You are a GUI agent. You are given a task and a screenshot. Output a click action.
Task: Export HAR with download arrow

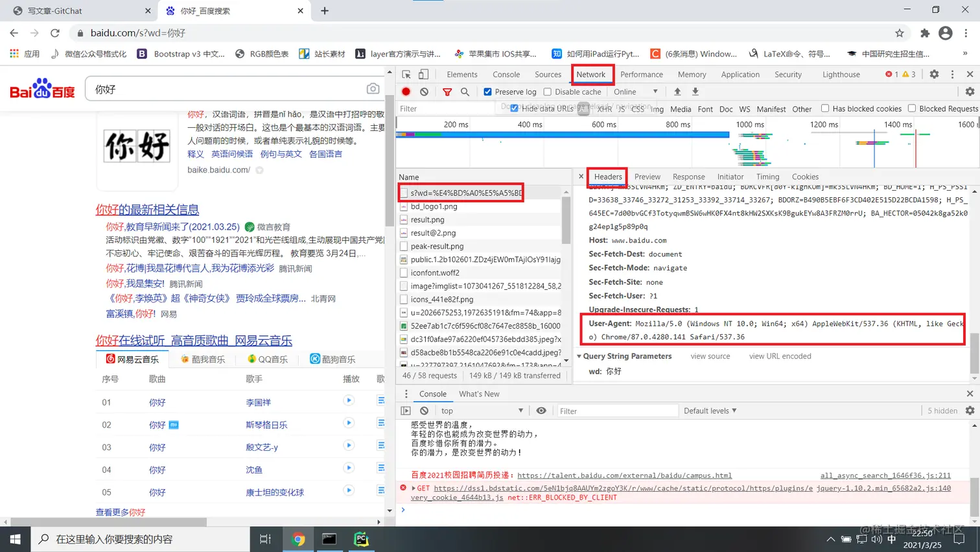coord(695,92)
